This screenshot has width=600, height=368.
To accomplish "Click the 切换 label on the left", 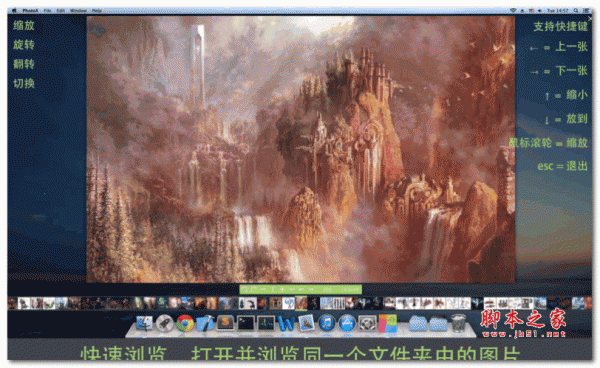I will [24, 83].
